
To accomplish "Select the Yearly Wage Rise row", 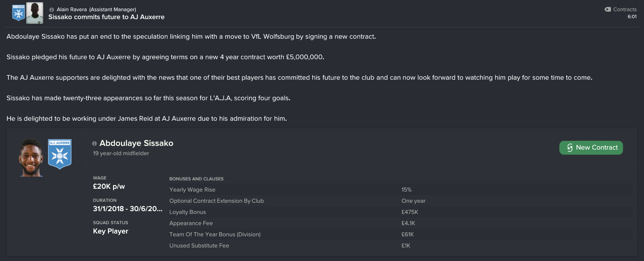I will 400,190.
